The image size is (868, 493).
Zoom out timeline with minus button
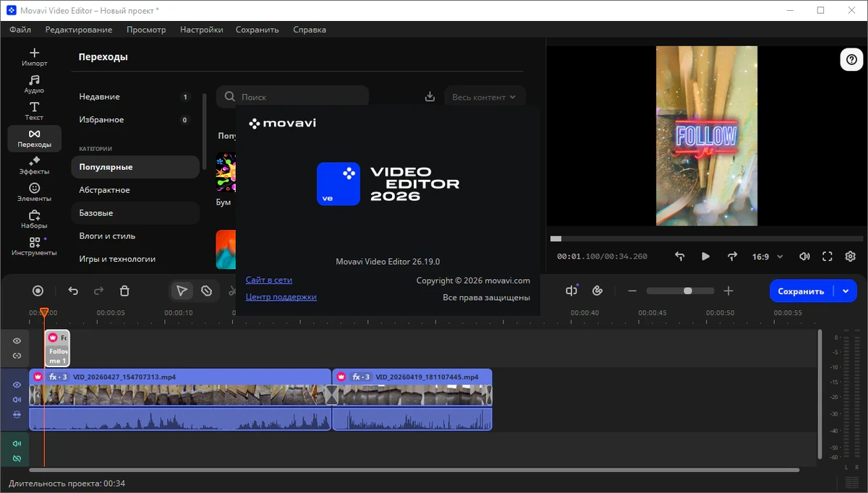(x=632, y=291)
